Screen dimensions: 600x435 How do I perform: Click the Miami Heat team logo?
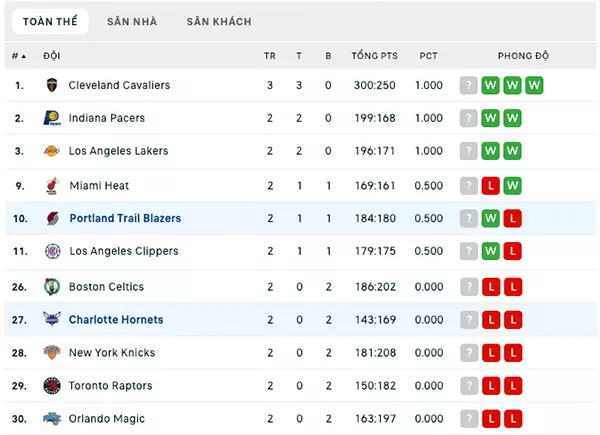(x=52, y=186)
